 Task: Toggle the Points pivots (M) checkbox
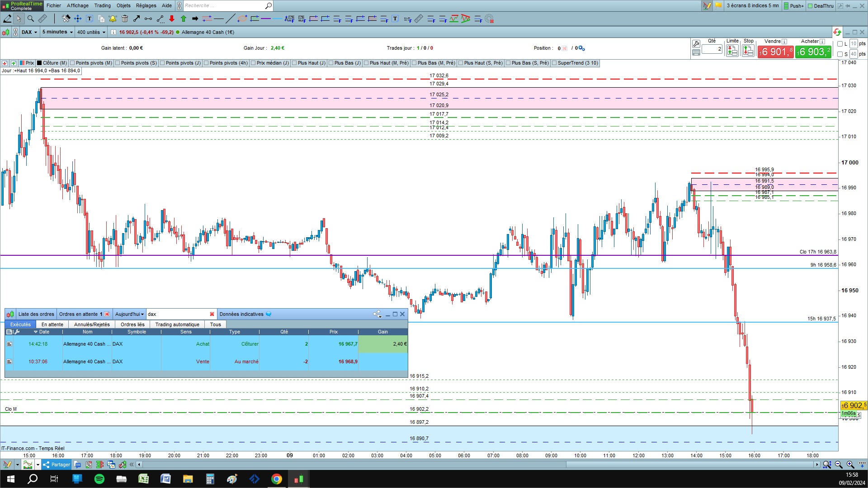point(72,63)
